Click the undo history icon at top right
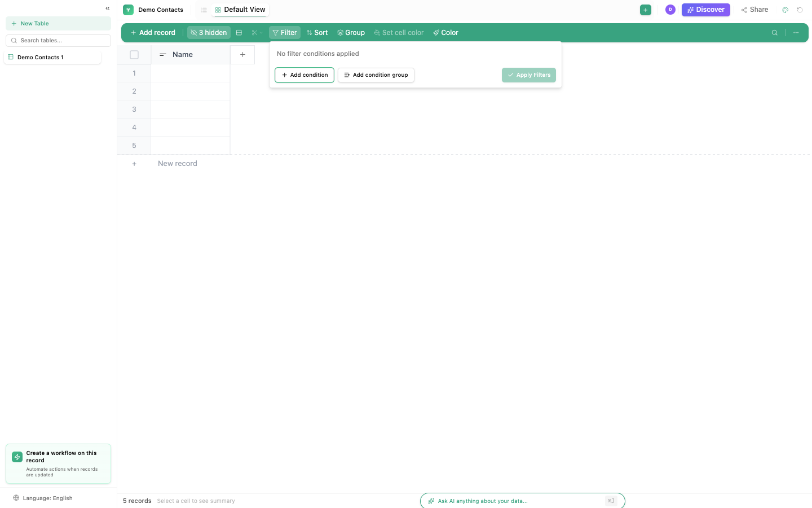The image size is (812, 508). click(800, 10)
